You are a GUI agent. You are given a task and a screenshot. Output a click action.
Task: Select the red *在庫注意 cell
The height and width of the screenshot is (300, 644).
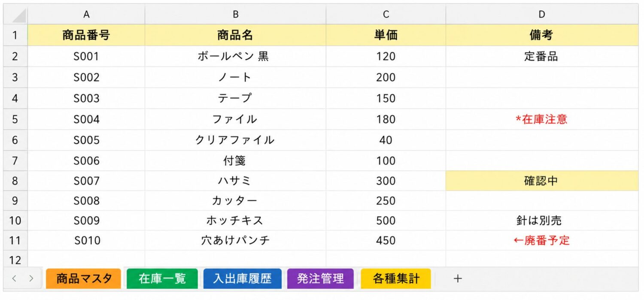(542, 119)
